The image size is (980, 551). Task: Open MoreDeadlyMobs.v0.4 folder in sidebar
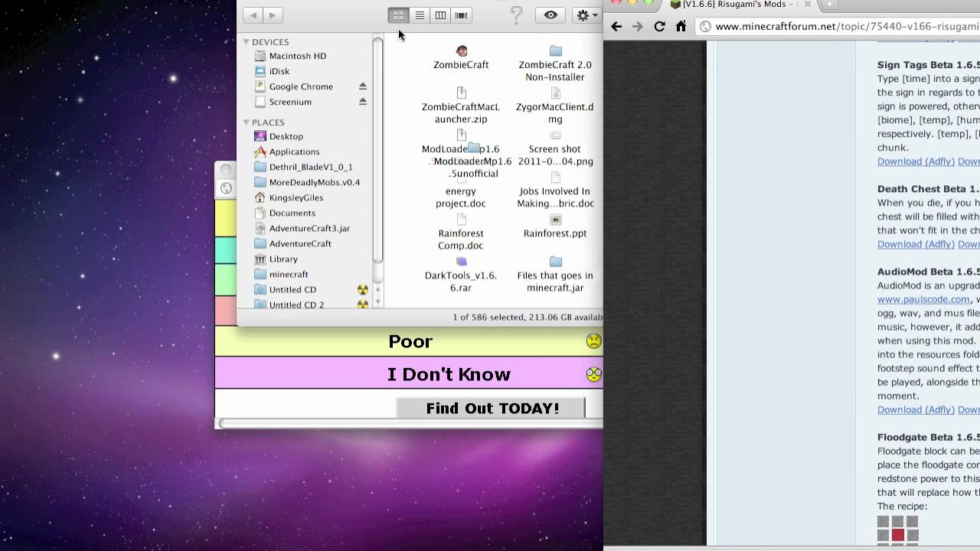point(315,182)
